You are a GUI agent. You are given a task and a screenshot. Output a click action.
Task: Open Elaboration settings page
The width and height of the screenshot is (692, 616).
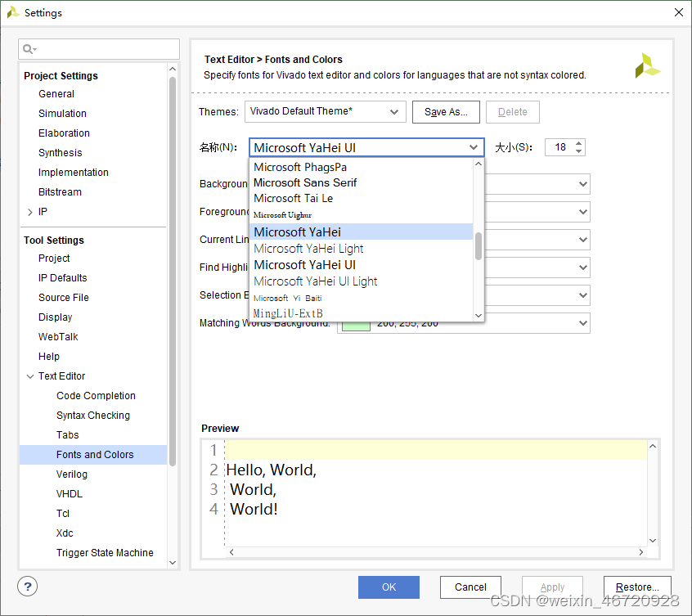(x=64, y=133)
